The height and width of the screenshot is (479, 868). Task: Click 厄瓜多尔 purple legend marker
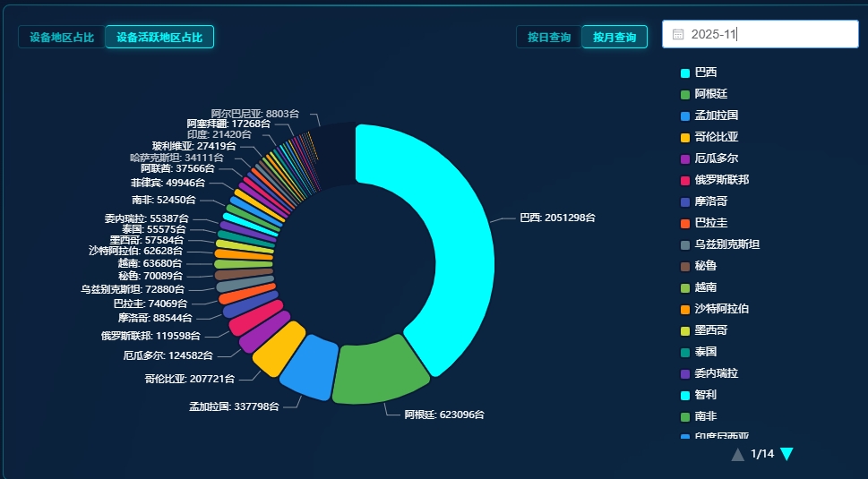tap(685, 158)
